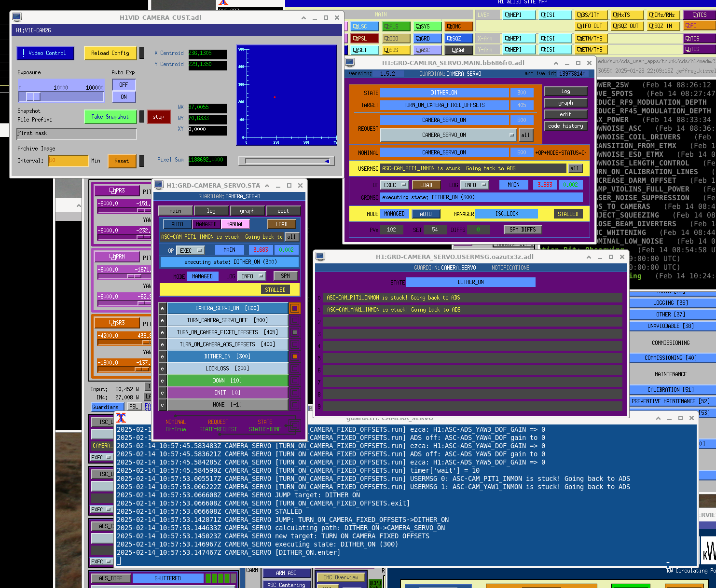The height and width of the screenshot is (588, 716).
Task: Select the PSL tab next to Guardians
Action: [134, 407]
